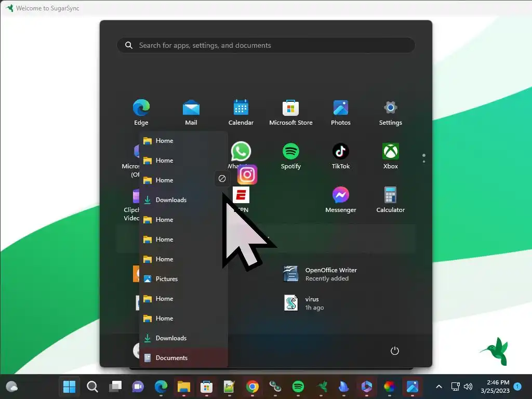Switch to Google Chrome on the taskbar

[252, 387]
